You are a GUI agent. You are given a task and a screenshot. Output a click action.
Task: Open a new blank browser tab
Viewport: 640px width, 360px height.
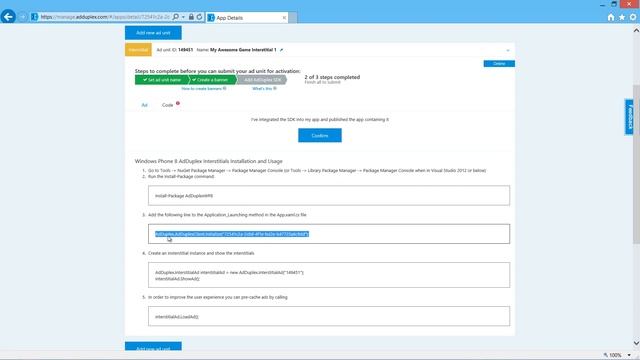tap(293, 18)
